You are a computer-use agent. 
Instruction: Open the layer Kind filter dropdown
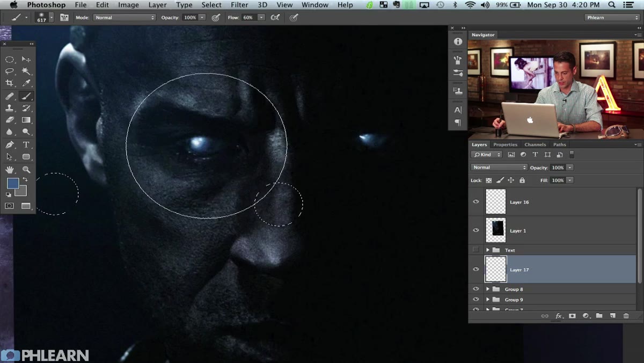point(486,155)
